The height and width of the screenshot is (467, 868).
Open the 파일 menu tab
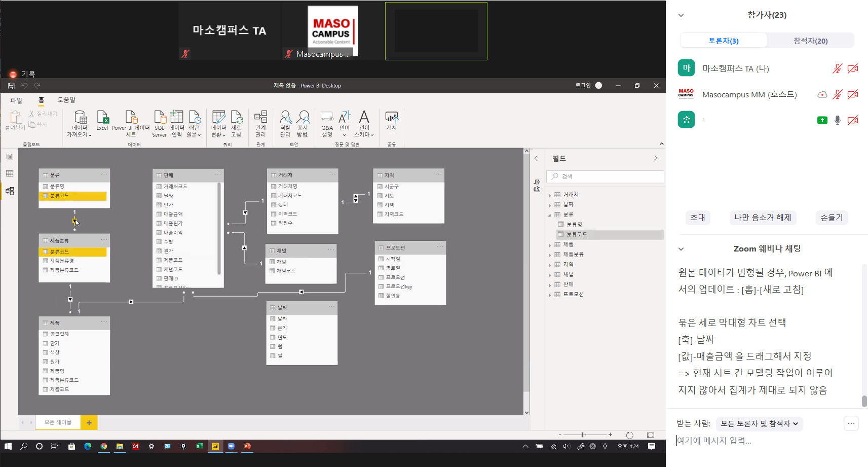tap(16, 100)
